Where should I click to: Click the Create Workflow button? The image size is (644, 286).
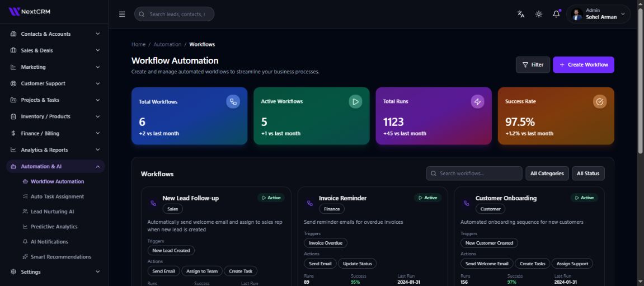[x=584, y=64]
